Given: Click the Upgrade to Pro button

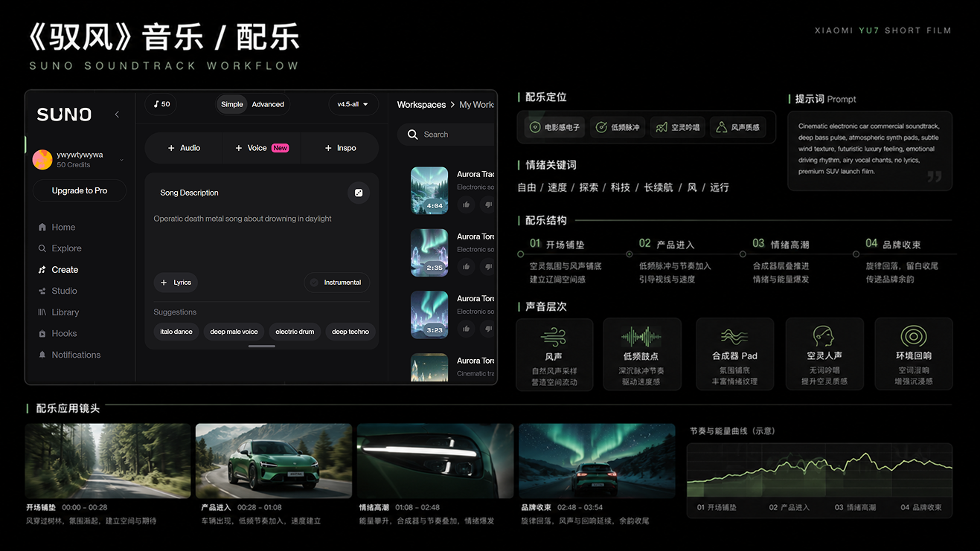Looking at the screenshot, I should (80, 191).
